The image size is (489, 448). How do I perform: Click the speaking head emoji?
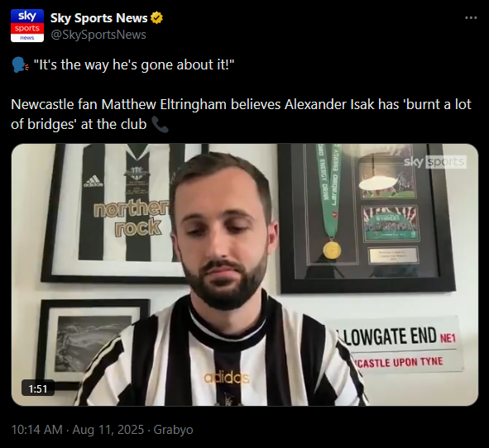coord(20,64)
